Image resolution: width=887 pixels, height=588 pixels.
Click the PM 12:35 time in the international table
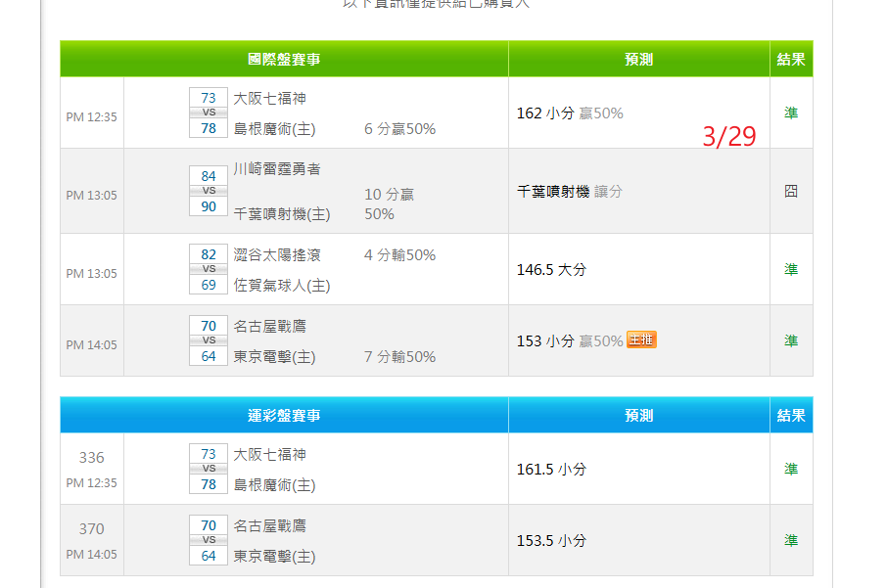[x=92, y=117]
